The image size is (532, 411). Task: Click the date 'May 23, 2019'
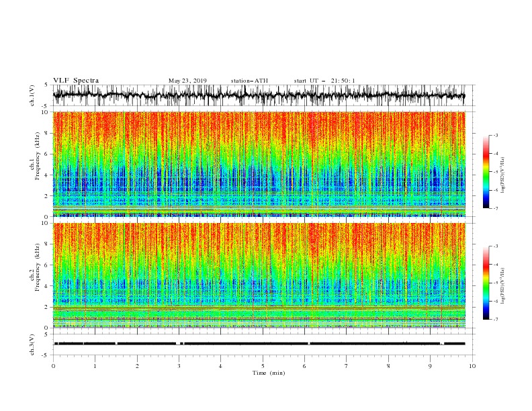187,81
